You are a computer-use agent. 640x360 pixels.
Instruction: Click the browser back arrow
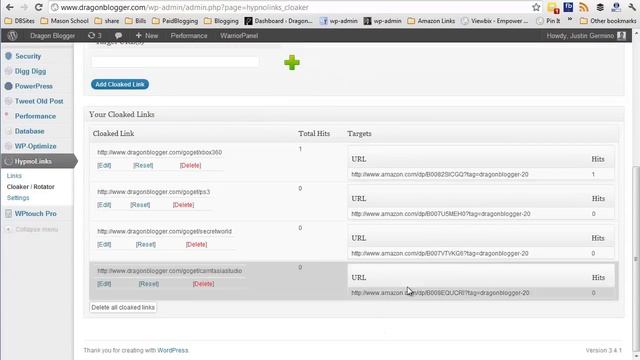[x=10, y=7]
